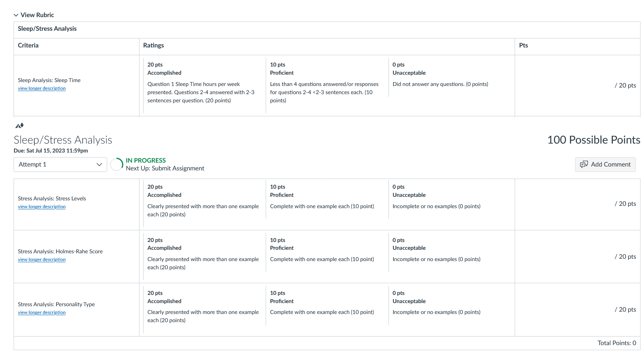Click Next Up: Submit Assignment text

coord(165,168)
